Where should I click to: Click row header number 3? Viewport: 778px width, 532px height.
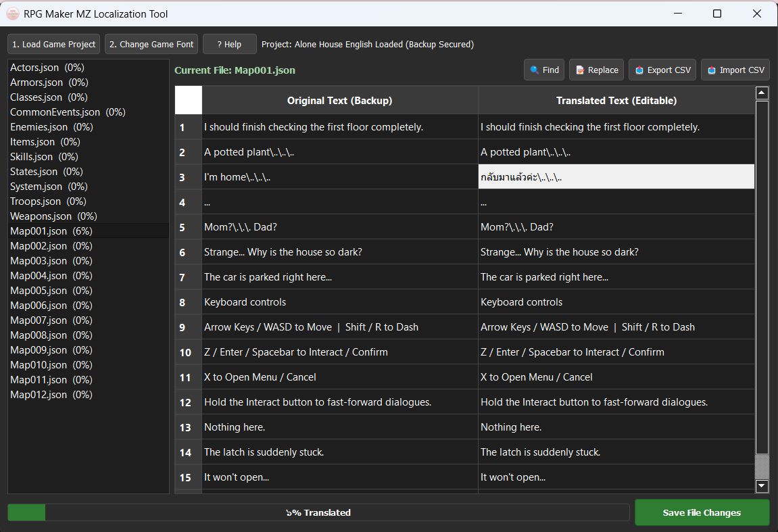tap(189, 177)
